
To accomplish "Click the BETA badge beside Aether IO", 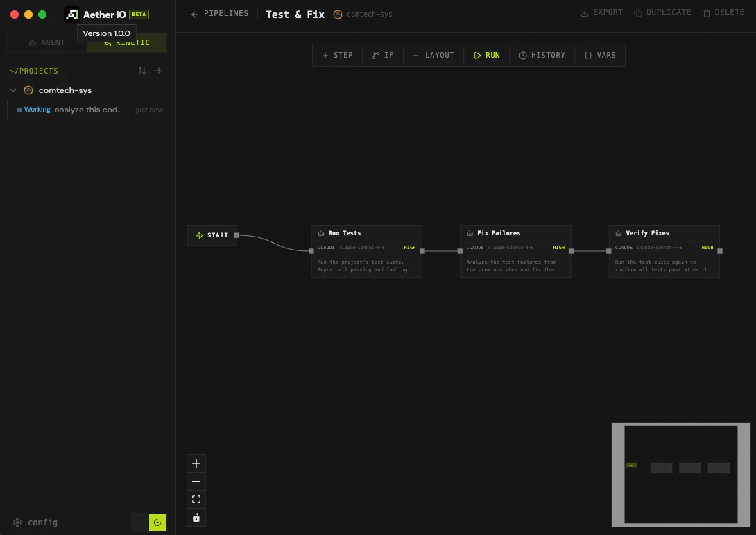I will 139,15.
